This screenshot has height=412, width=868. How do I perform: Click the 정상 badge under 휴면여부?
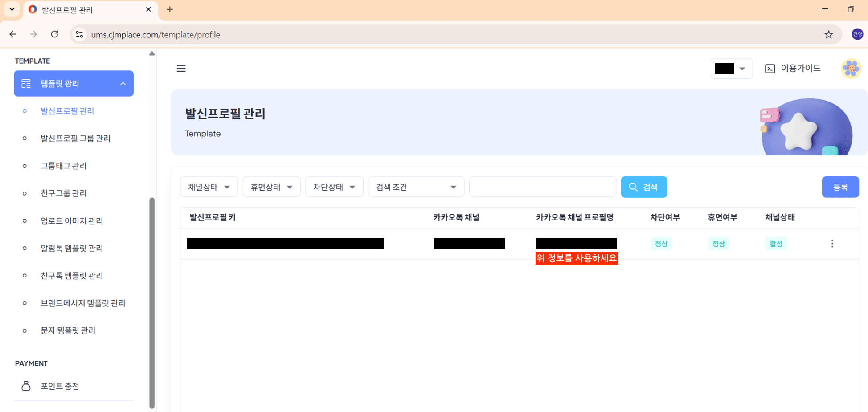tap(718, 244)
